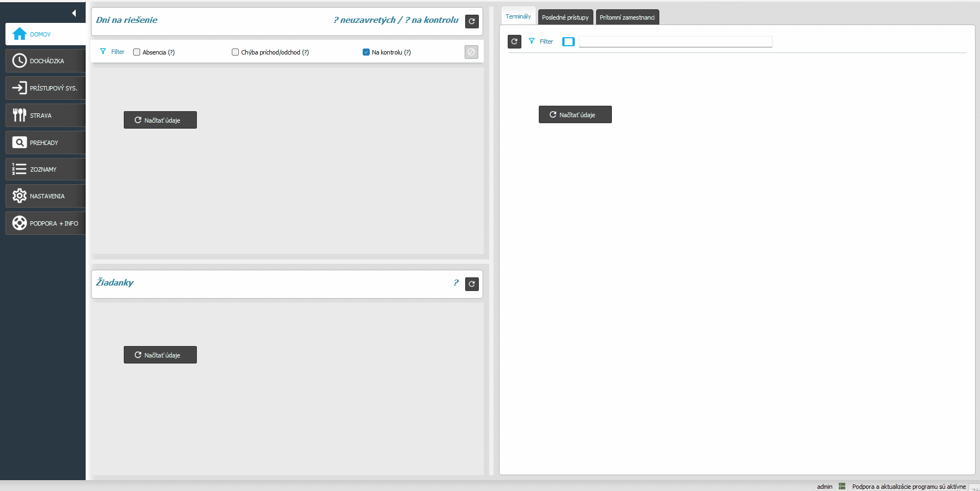Enable the Absencia filter checkbox
This screenshot has height=491, width=980.
pos(137,52)
